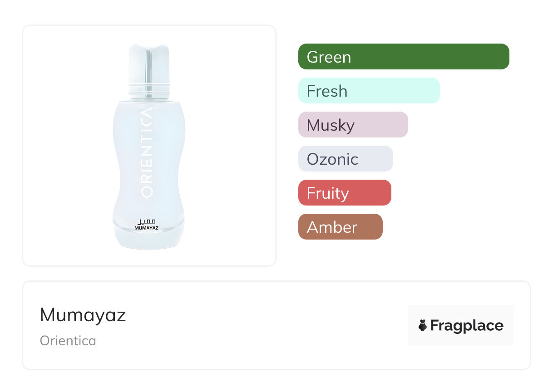553x392 pixels.
Task: Click the Fragplace wordmark text
Action: tap(467, 325)
